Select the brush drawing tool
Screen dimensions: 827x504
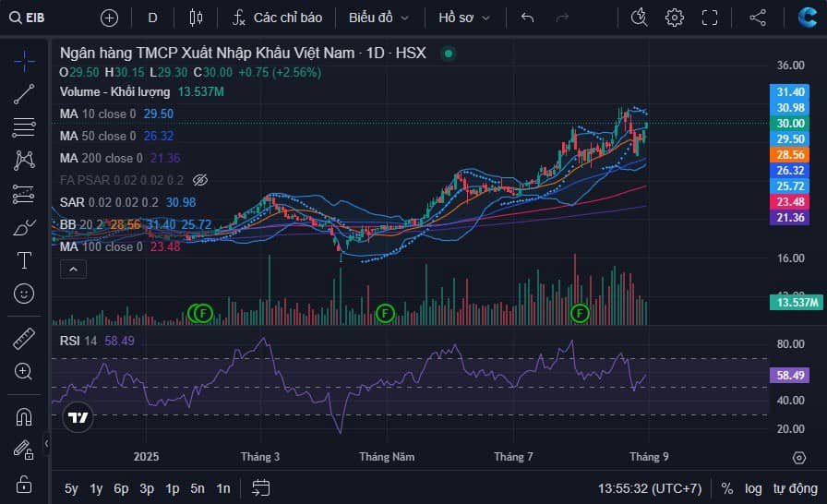click(x=24, y=227)
